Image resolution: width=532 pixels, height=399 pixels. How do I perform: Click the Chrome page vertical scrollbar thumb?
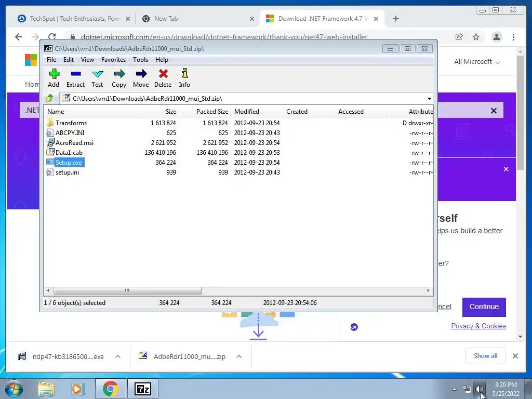click(x=520, y=112)
